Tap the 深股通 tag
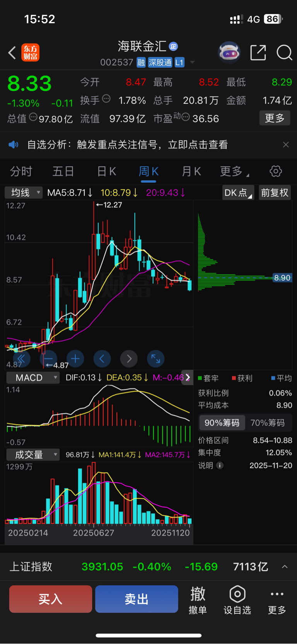Image resolution: width=297 pixels, height=644 pixels. (x=160, y=62)
